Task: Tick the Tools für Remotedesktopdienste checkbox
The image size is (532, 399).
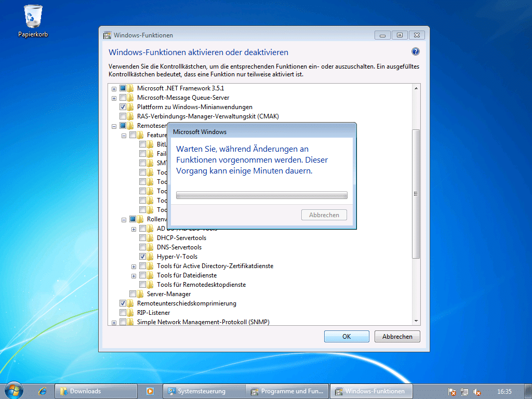Action: tap(142, 285)
